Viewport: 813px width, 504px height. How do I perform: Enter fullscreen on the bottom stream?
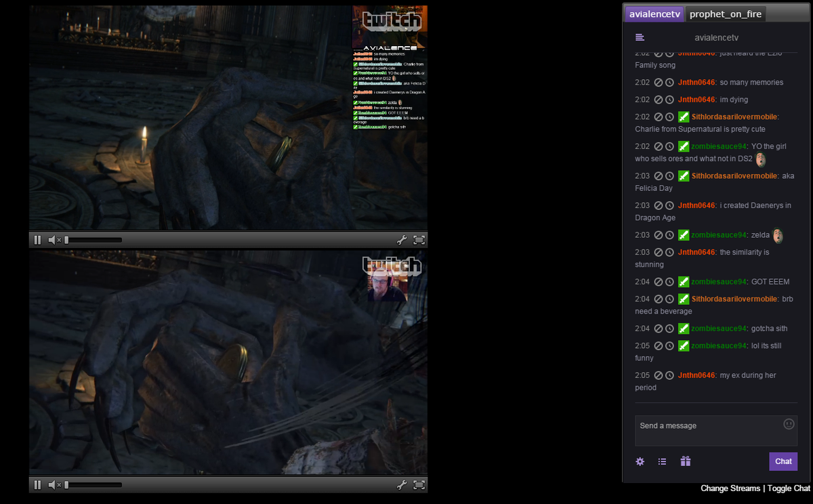coord(419,484)
